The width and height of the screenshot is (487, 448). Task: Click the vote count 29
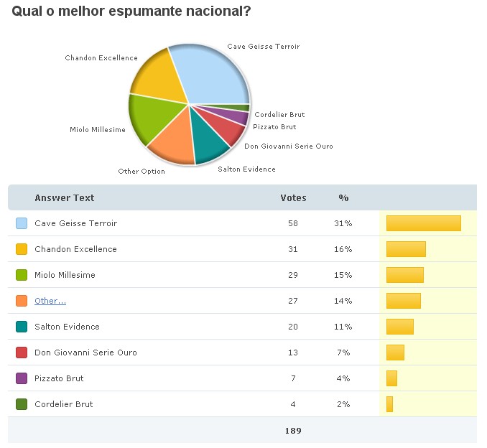[293, 275]
